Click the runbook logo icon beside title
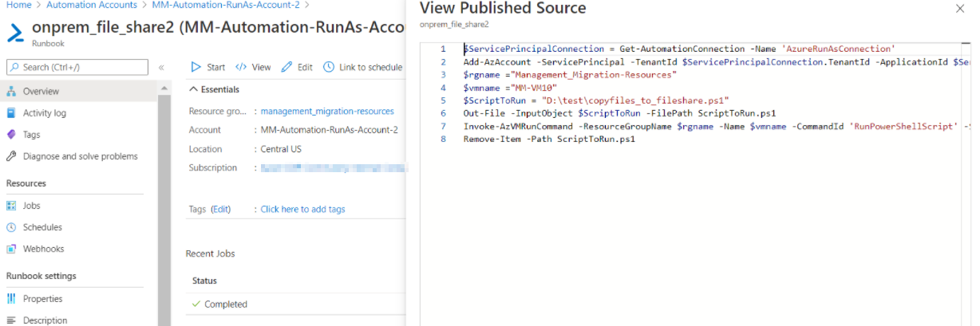This screenshot has height=326, width=980. tap(16, 33)
